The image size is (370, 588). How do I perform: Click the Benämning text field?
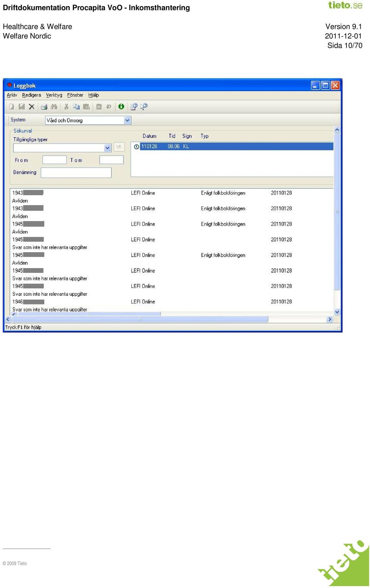coord(76,173)
